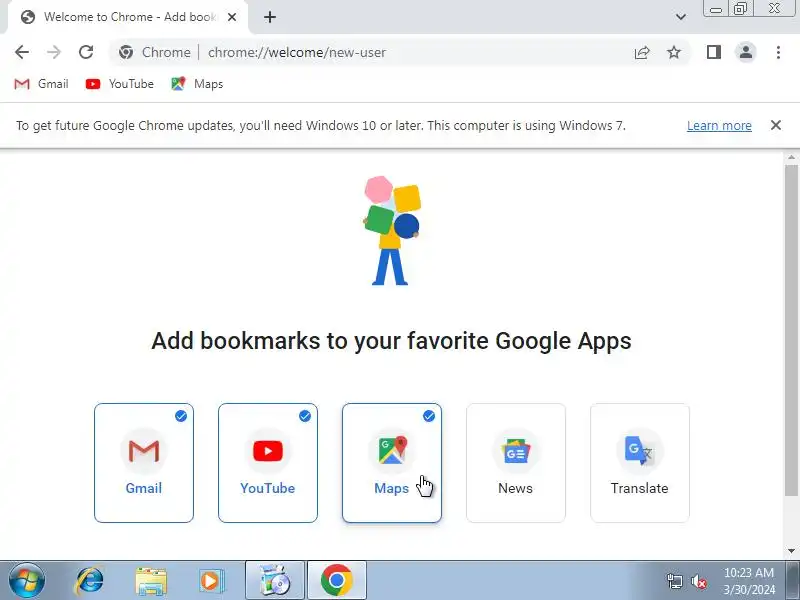The height and width of the screenshot is (600, 800).
Task: Go back to the previous page
Action: pos(22,52)
